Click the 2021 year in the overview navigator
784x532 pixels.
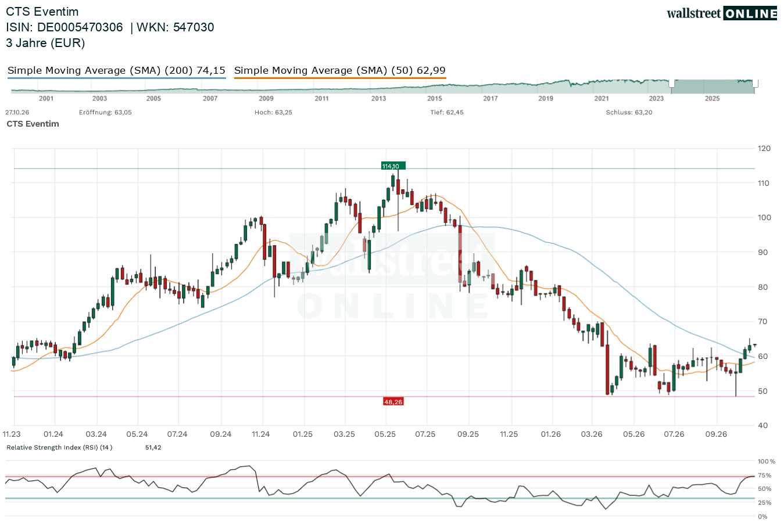coord(602,99)
